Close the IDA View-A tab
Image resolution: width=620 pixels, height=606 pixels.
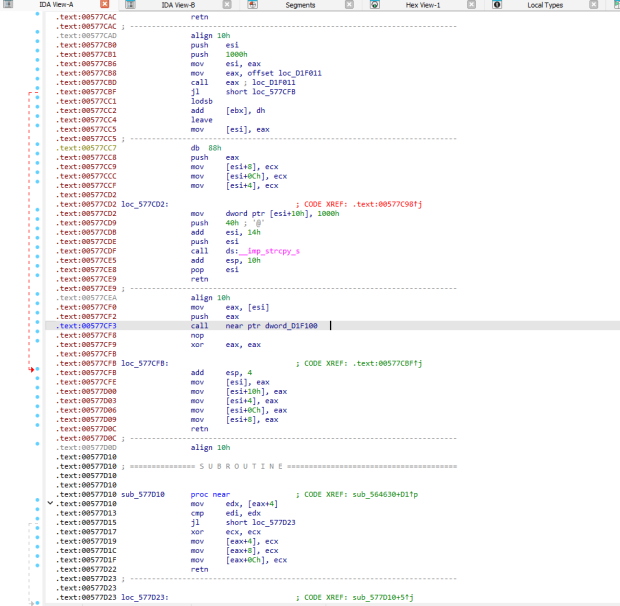click(104, 4)
